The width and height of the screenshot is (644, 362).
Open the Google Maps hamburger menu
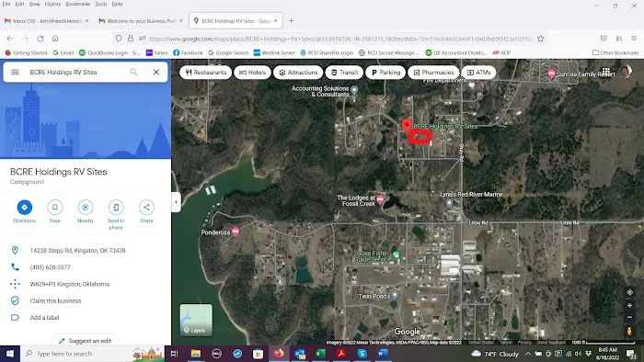15,73
